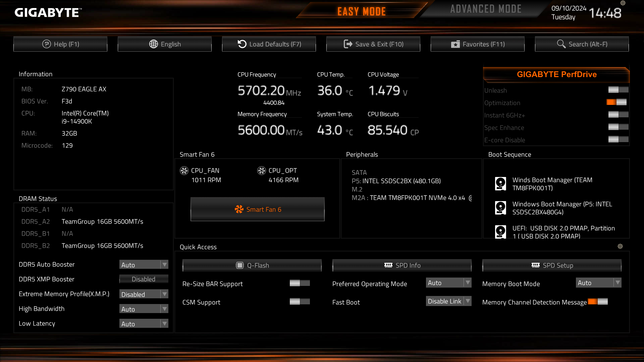Click the Quick Access settings gear icon
The width and height of the screenshot is (644, 362).
click(620, 246)
